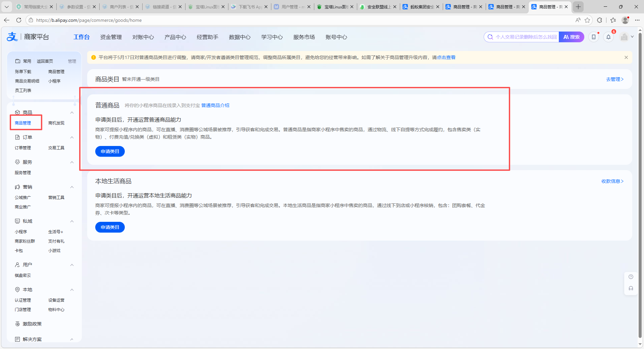Image resolution: width=644 pixels, height=349 pixels.
Task: Open the 普通商品介绍 link
Action: point(215,105)
